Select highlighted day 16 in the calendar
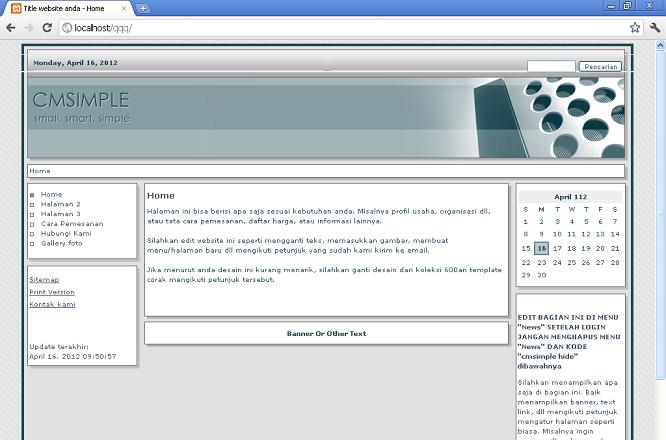This screenshot has height=440, width=666. (x=541, y=248)
